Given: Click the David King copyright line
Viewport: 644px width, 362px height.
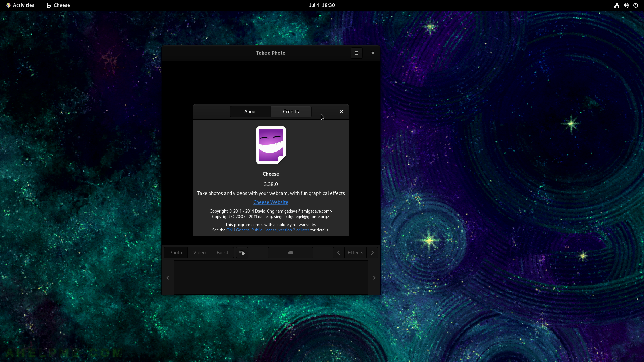Looking at the screenshot, I should click(271, 211).
